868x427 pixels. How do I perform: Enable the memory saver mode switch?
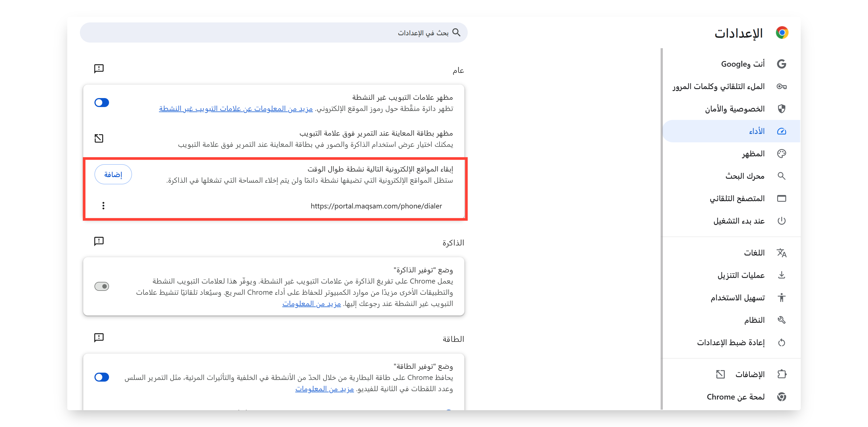point(102,286)
